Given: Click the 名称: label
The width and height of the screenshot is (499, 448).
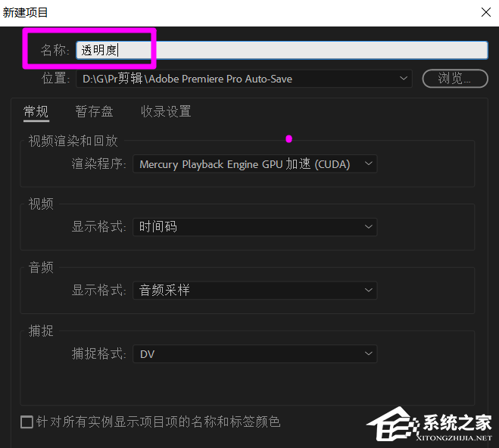Looking at the screenshot, I should click(55, 50).
